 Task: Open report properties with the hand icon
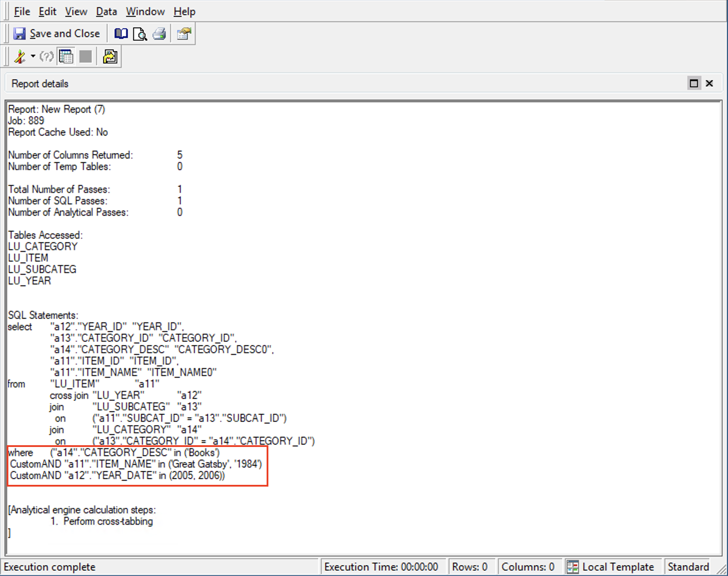(x=183, y=33)
